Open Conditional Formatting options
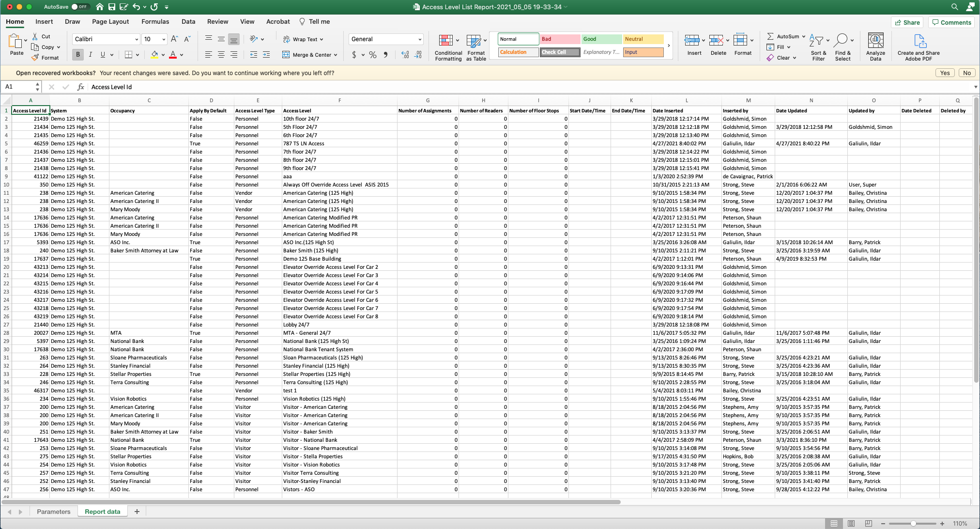Viewport: 980px width, 529px height. point(448,47)
